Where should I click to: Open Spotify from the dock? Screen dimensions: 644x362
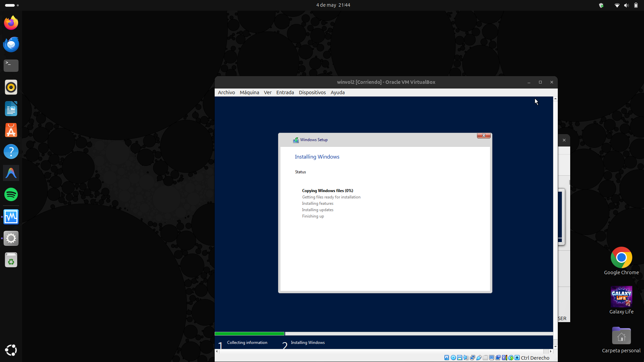point(11,194)
